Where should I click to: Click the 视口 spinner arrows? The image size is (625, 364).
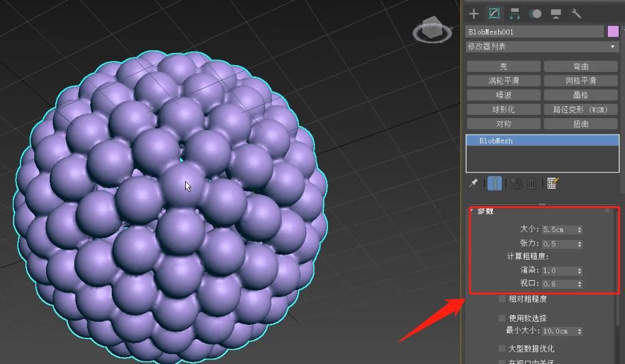580,284
